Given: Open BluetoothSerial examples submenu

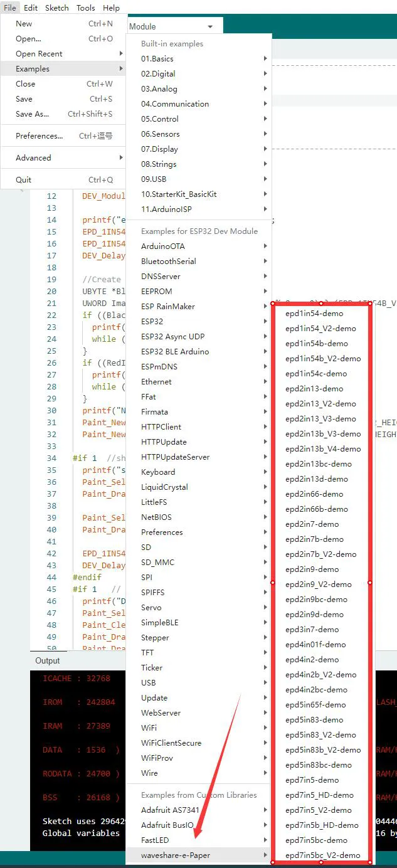Looking at the screenshot, I should point(199,262).
